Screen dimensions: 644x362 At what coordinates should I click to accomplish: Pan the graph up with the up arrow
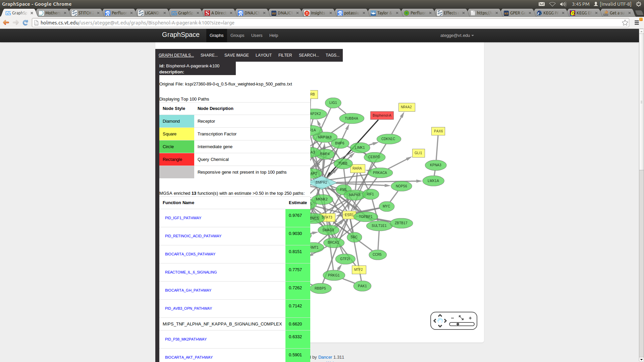click(x=440, y=315)
